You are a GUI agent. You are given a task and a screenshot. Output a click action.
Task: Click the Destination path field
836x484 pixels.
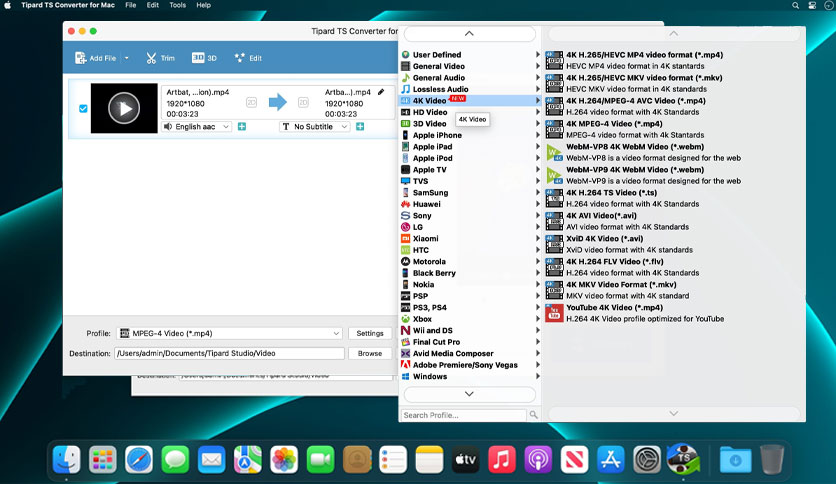pos(229,353)
